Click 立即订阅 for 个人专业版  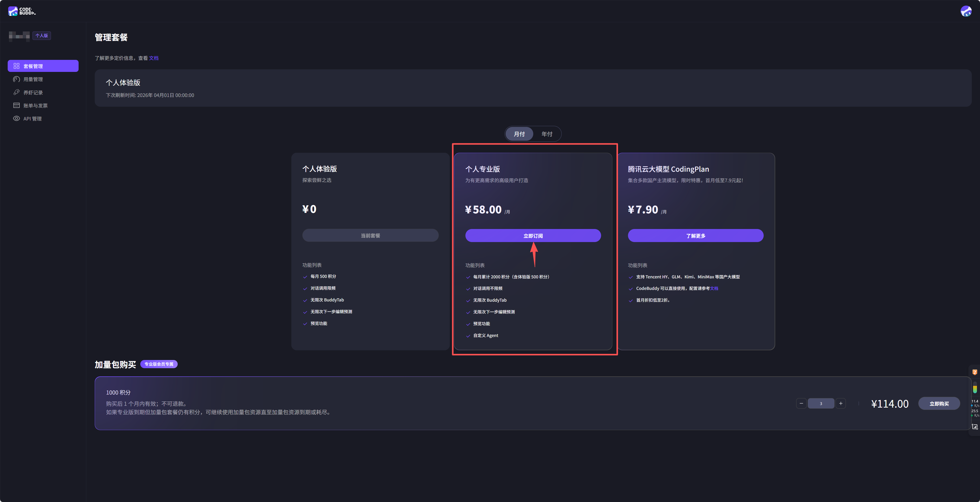(x=533, y=236)
